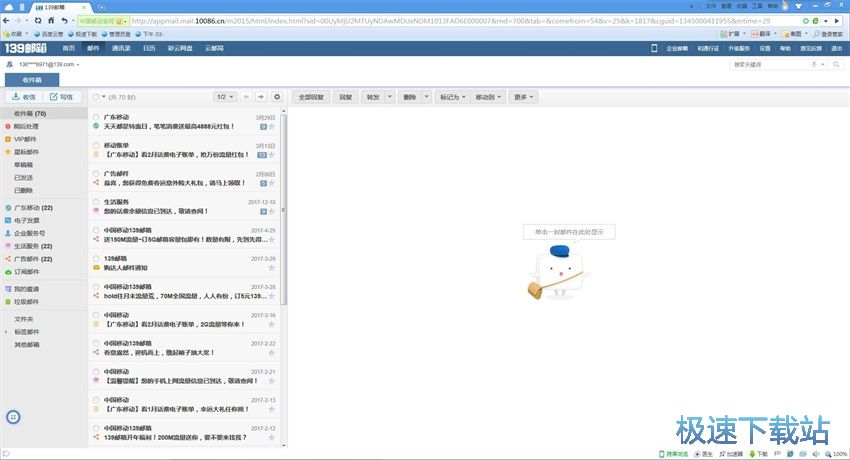Image resolution: width=850 pixels, height=460 pixels.
Task: Open the mobile phone icon in header
Action: click(x=654, y=48)
